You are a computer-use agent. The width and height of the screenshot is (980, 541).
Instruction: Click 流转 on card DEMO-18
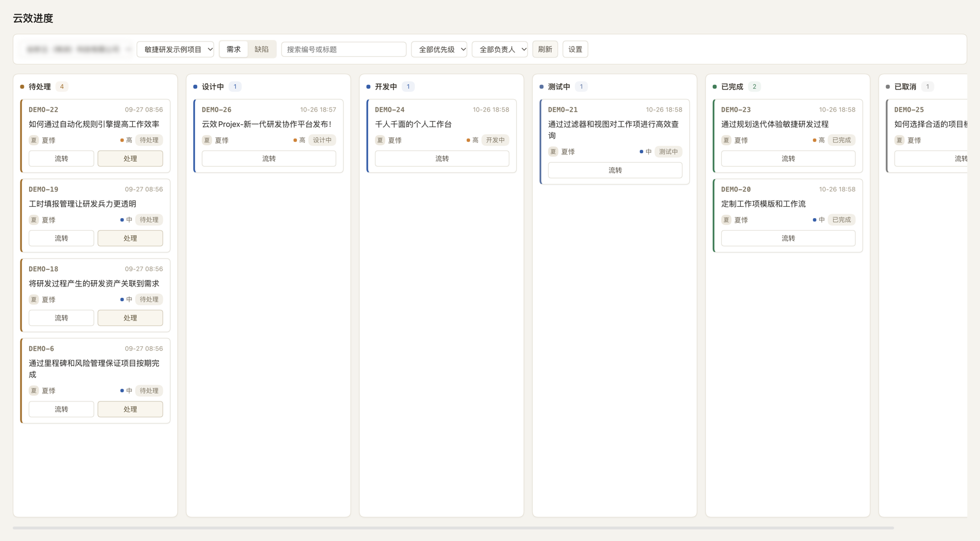pyautogui.click(x=62, y=318)
